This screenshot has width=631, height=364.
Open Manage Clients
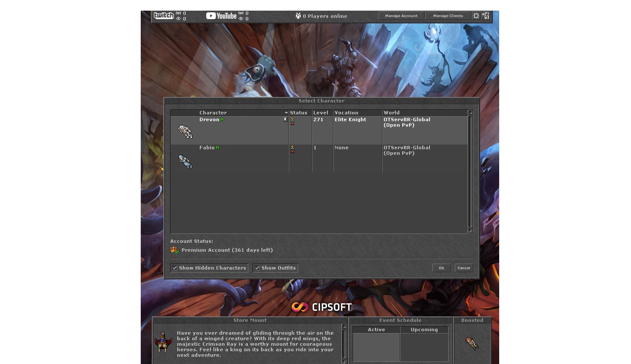click(x=448, y=16)
